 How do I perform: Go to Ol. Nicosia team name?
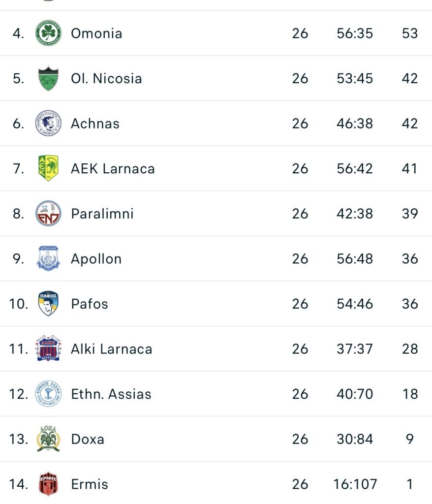point(106,79)
